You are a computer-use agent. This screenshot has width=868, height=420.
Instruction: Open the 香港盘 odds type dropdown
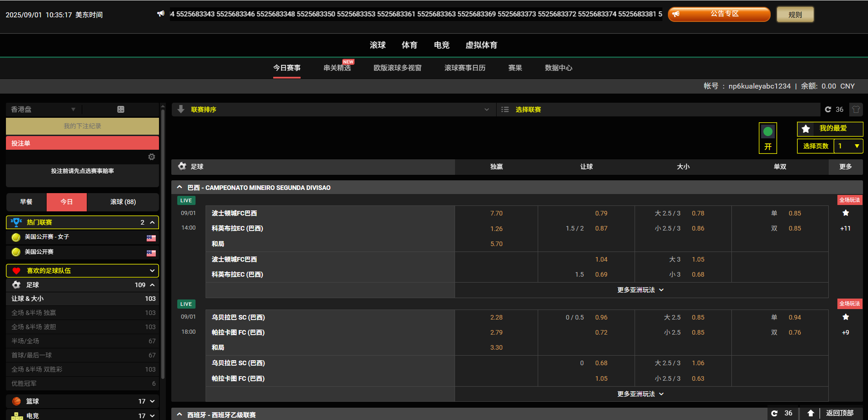click(43, 110)
